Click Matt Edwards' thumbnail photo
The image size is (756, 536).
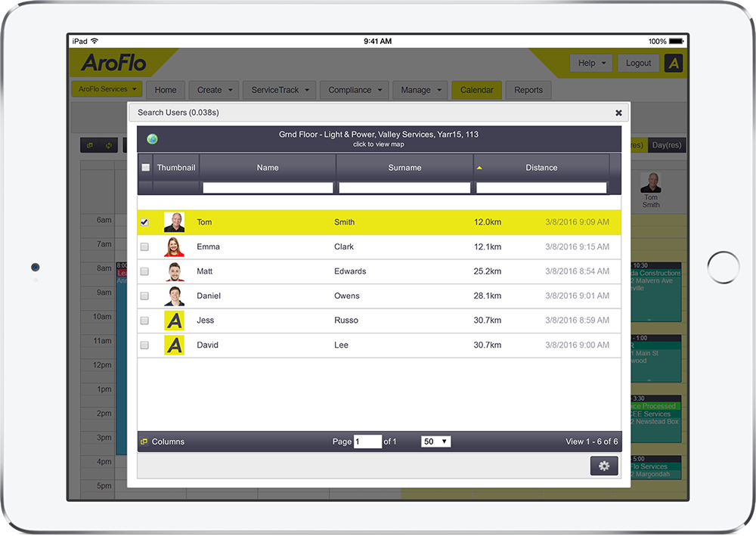[x=174, y=271]
